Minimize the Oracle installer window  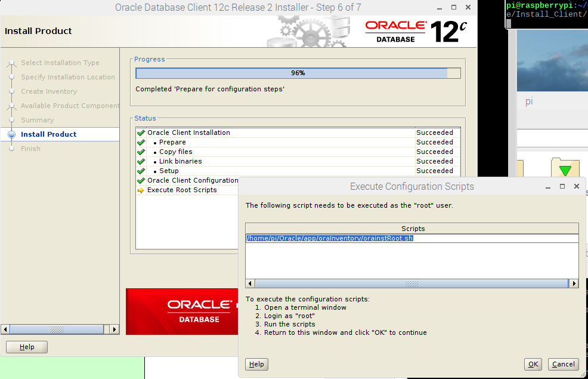click(x=440, y=8)
